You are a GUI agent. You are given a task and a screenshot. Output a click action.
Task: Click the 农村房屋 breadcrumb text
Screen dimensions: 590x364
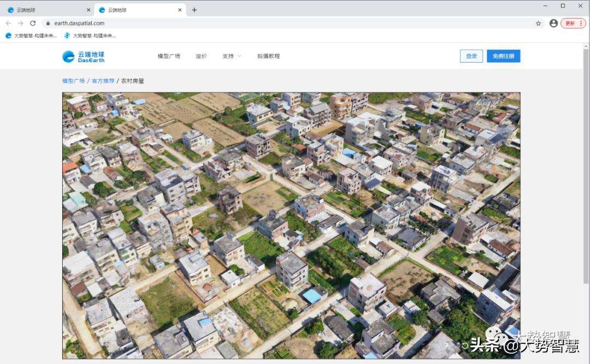coord(132,81)
